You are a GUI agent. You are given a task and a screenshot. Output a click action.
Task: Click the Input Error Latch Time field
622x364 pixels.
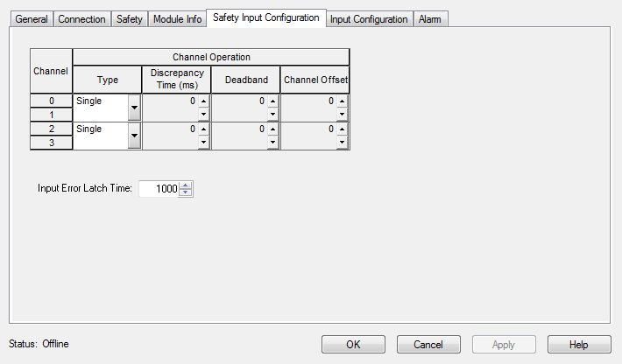[159, 189]
